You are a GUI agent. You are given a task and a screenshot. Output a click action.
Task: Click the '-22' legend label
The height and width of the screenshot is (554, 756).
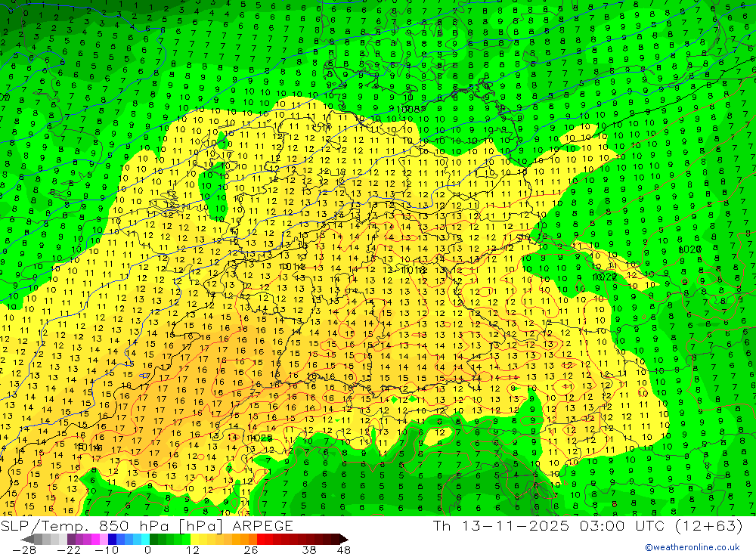coord(69,550)
